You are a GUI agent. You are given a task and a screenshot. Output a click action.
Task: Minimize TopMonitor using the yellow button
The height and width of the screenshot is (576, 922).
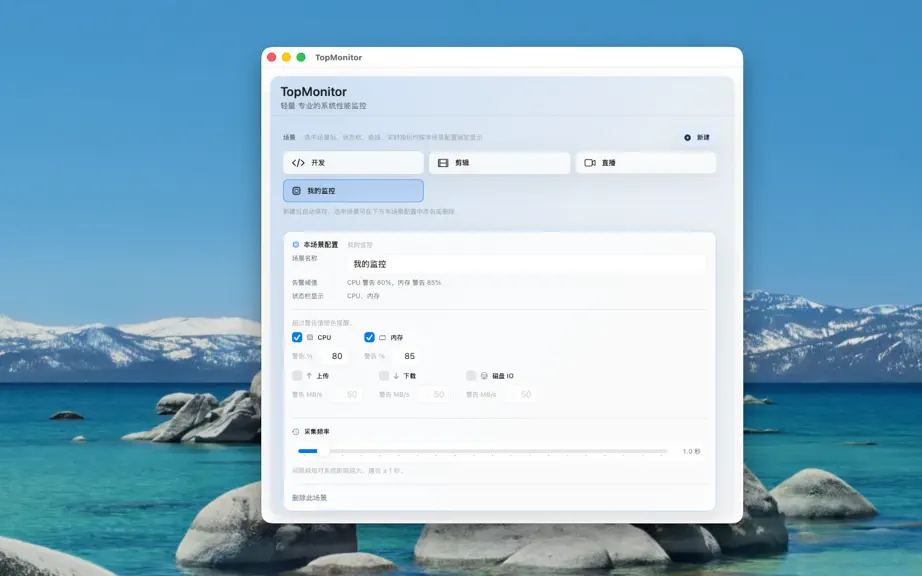[286, 57]
